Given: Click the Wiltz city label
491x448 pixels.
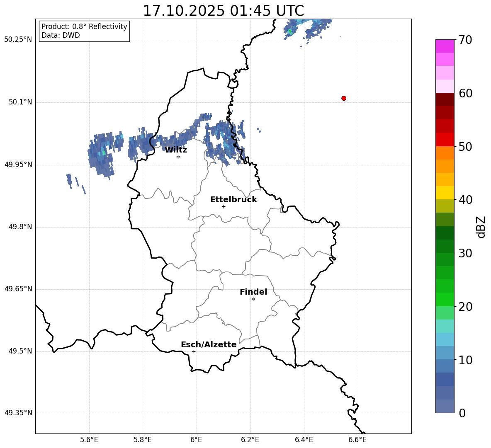Looking at the screenshot, I should coord(176,150).
